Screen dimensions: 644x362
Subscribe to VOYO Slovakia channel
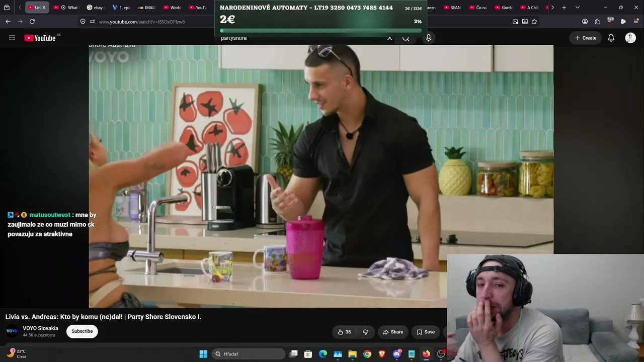(82, 331)
